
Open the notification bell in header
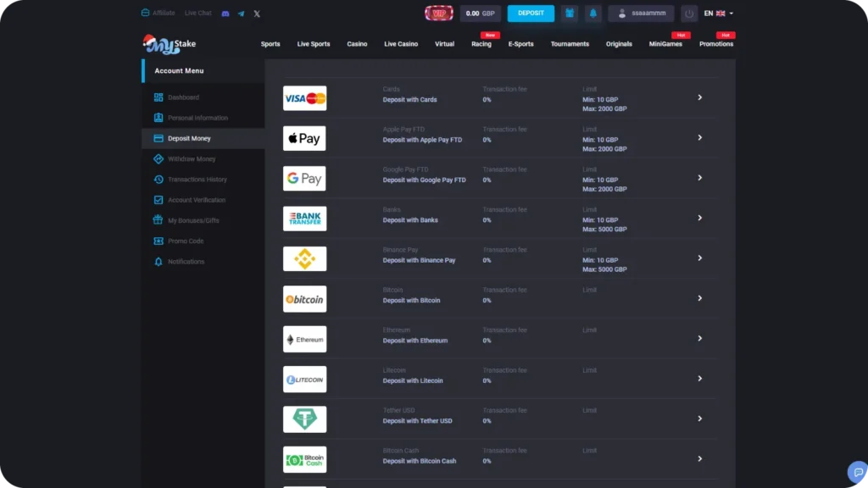tap(593, 14)
